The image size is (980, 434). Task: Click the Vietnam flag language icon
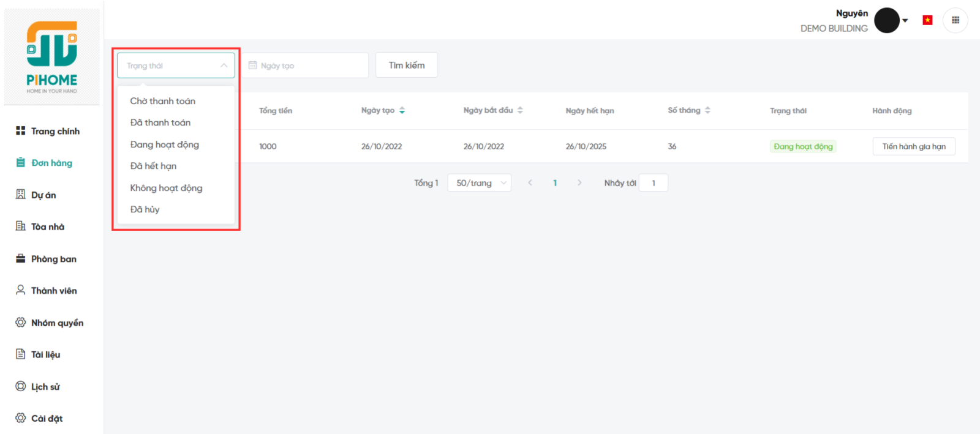tap(927, 20)
